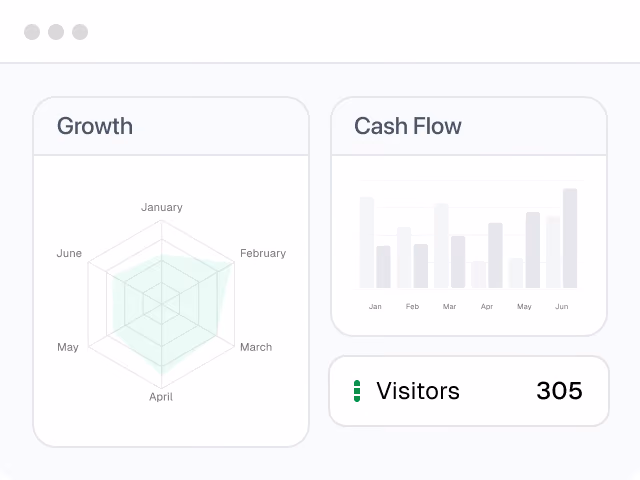This screenshot has width=640, height=480.
Task: Click the February label on radar chart
Action: (x=263, y=253)
